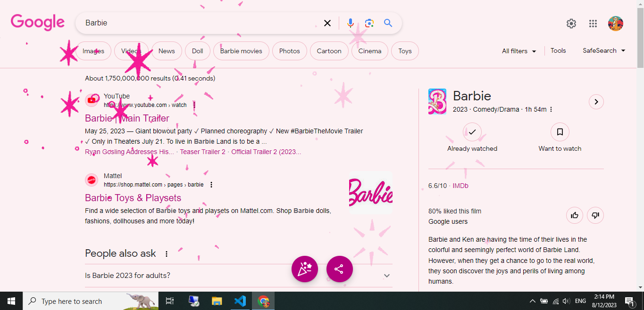The width and height of the screenshot is (644, 310).
Task: Open the Windows Start menu
Action: point(11,301)
